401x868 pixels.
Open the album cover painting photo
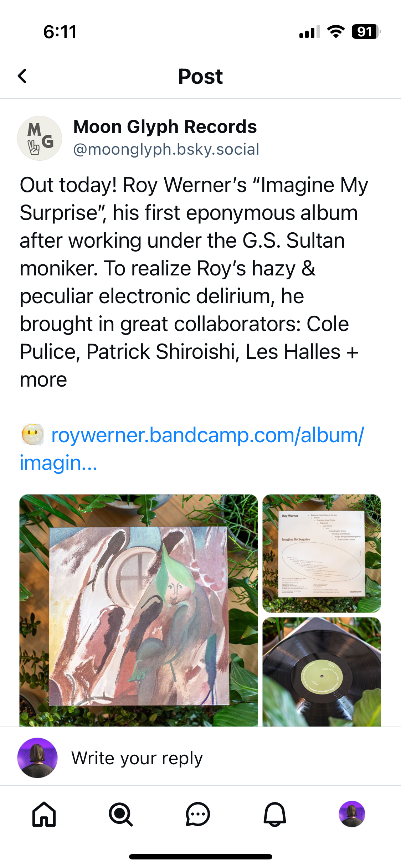click(x=139, y=610)
